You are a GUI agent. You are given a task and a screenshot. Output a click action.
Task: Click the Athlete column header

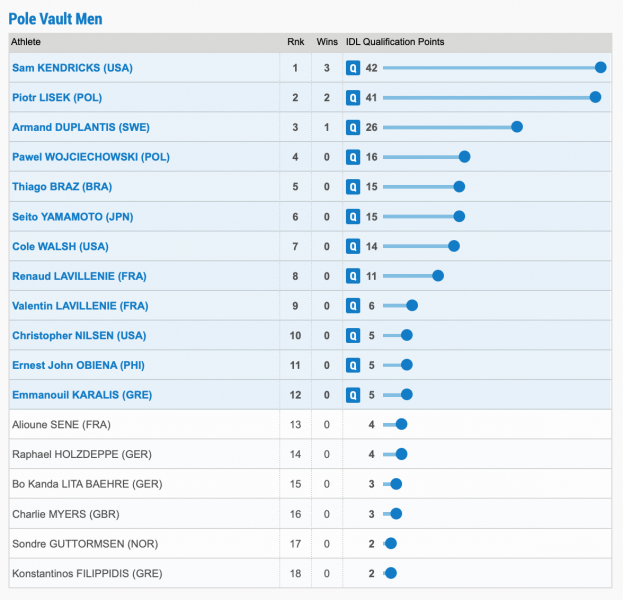tap(26, 42)
